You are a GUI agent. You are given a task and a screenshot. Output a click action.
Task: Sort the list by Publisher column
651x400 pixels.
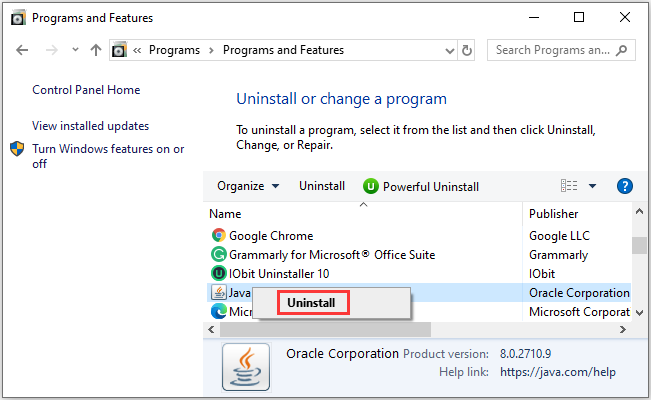554,213
